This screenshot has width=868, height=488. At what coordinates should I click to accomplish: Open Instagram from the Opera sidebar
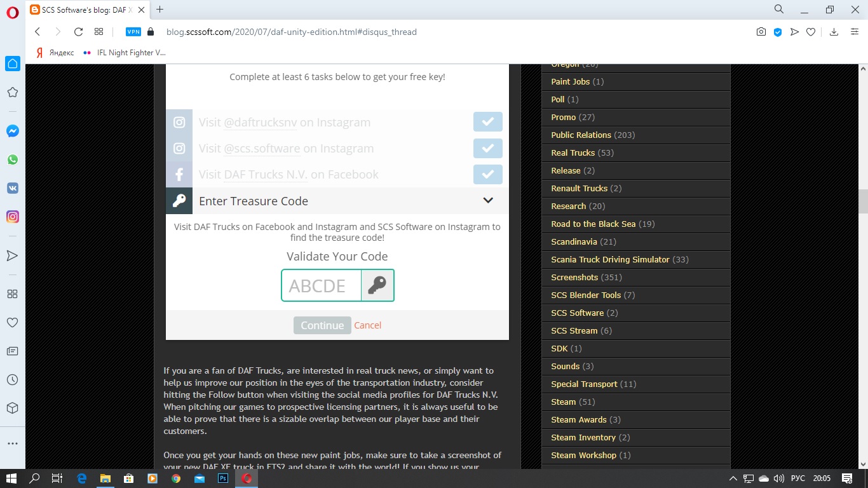click(12, 217)
